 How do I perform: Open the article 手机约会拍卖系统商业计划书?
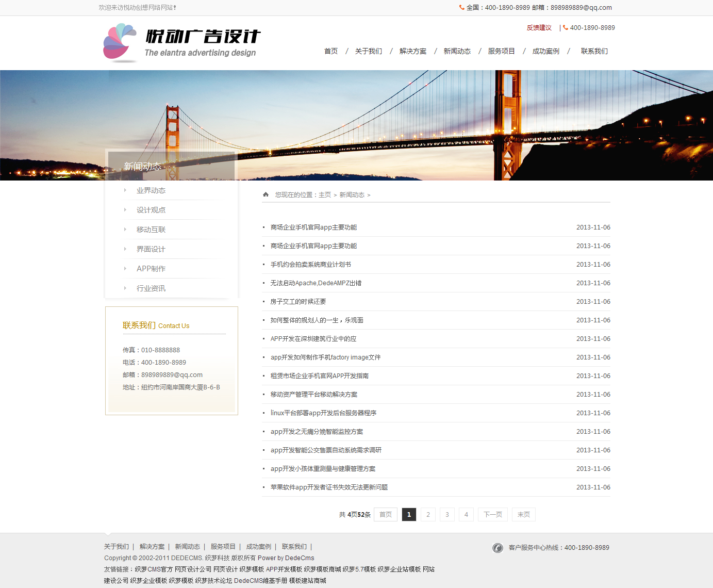pyautogui.click(x=310, y=265)
